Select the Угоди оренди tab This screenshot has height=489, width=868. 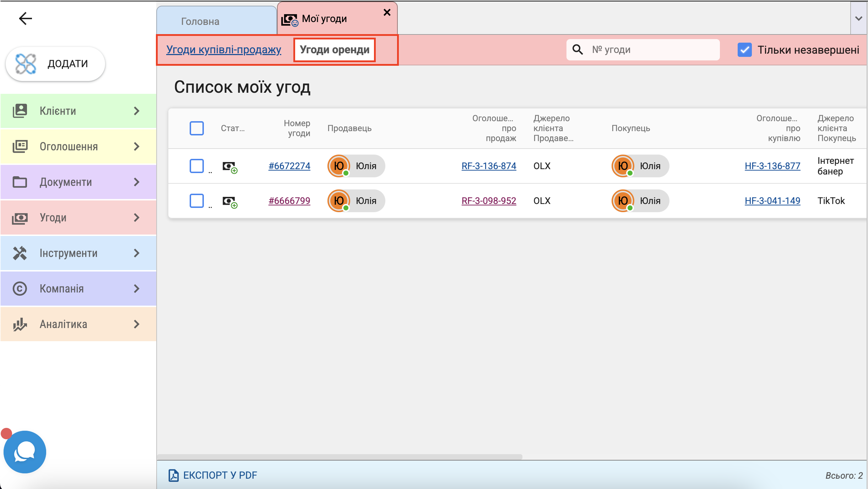tap(335, 50)
